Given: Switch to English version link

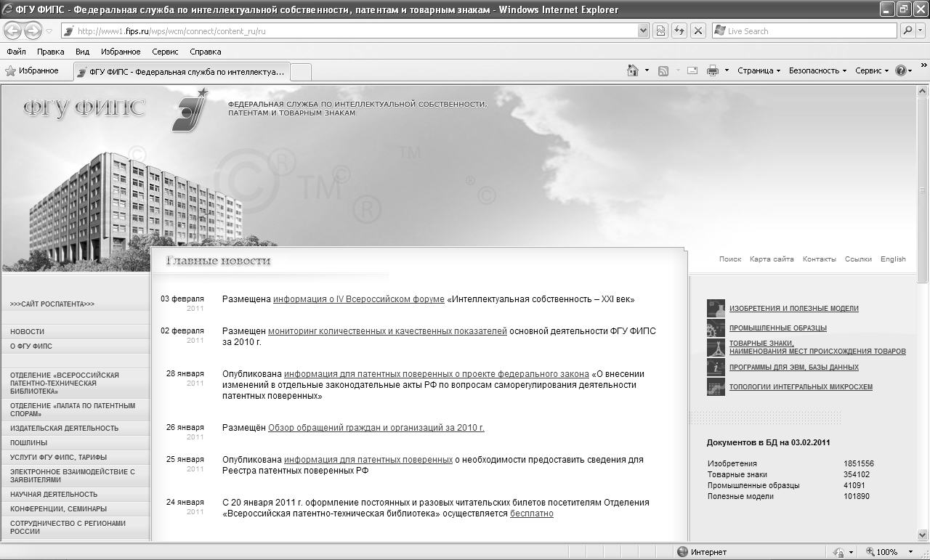Looking at the screenshot, I should pos(893,259).
